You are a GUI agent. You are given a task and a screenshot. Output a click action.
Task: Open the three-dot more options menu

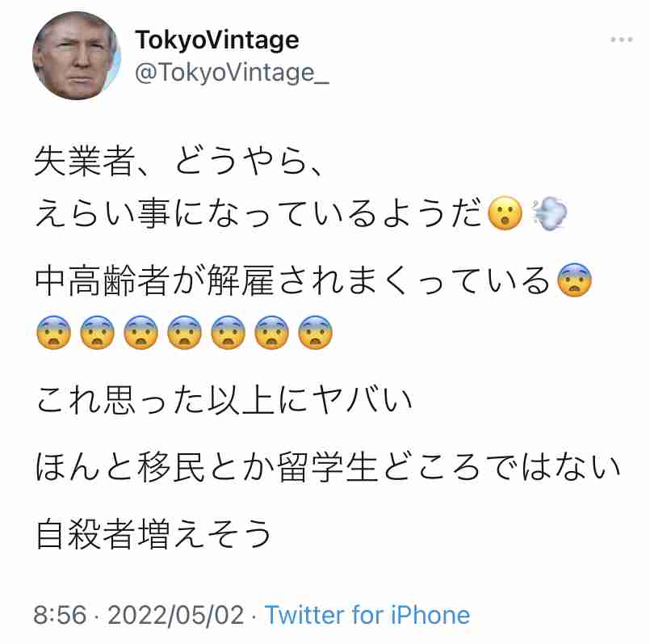click(x=620, y=40)
